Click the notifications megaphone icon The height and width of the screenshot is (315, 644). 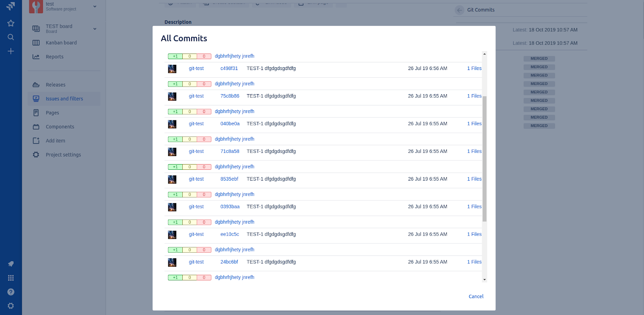click(x=11, y=264)
